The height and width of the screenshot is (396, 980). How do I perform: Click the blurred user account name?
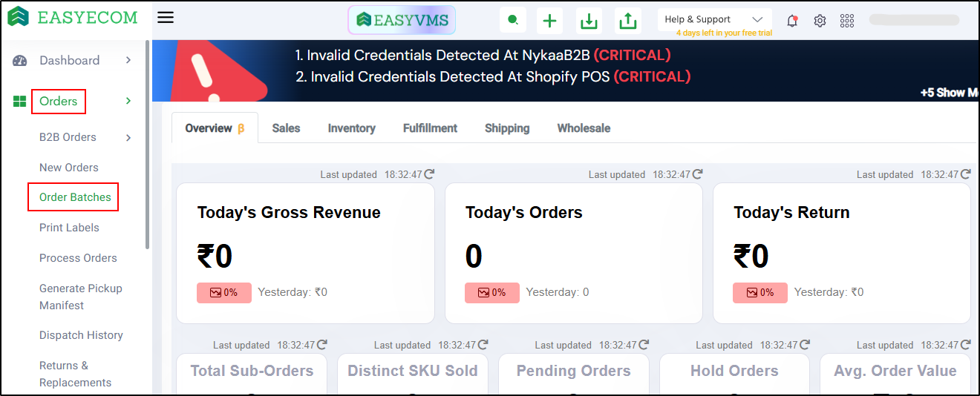[914, 20]
